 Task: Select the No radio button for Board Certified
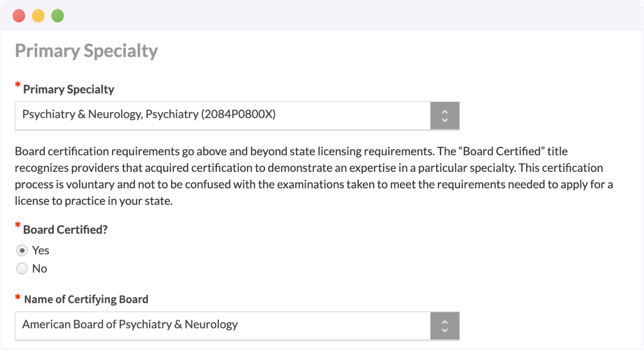pyautogui.click(x=22, y=269)
